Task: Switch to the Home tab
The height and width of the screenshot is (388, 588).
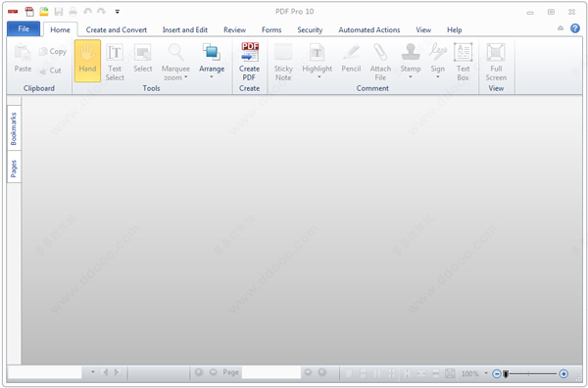Action: [x=60, y=29]
